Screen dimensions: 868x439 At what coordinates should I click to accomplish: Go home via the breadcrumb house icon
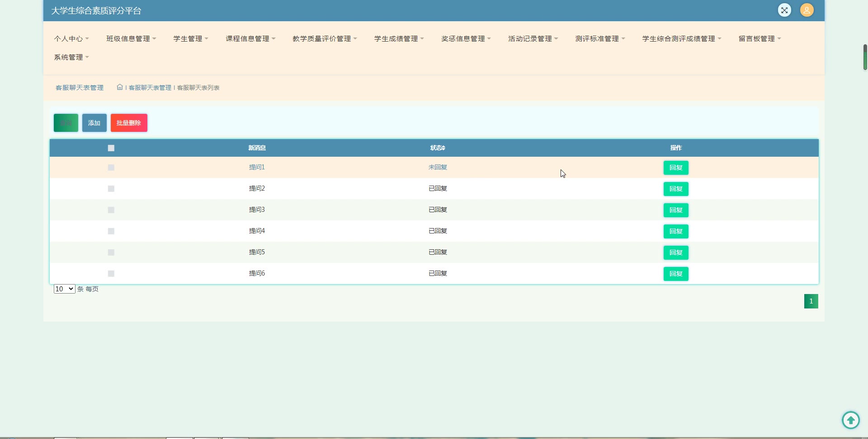click(x=120, y=87)
